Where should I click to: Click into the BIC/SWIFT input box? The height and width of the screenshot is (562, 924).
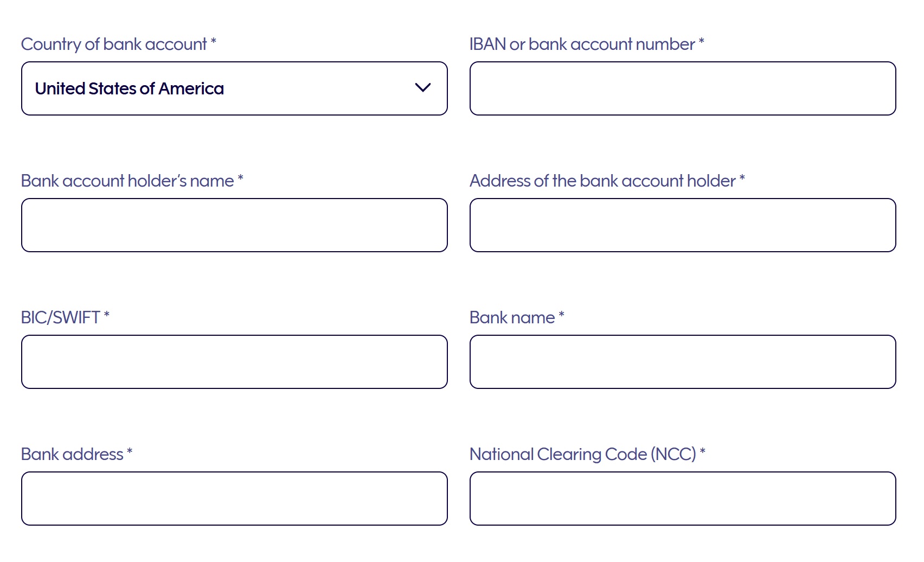pos(234,362)
